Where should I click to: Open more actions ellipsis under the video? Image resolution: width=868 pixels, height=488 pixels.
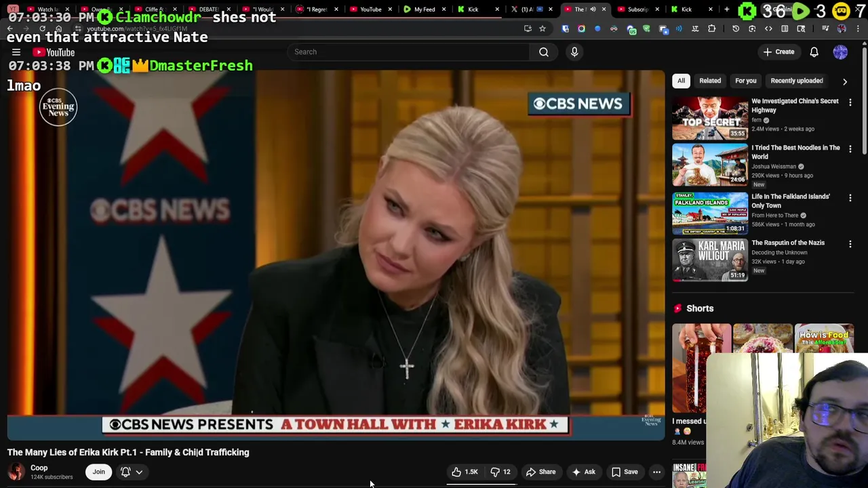coord(656,472)
